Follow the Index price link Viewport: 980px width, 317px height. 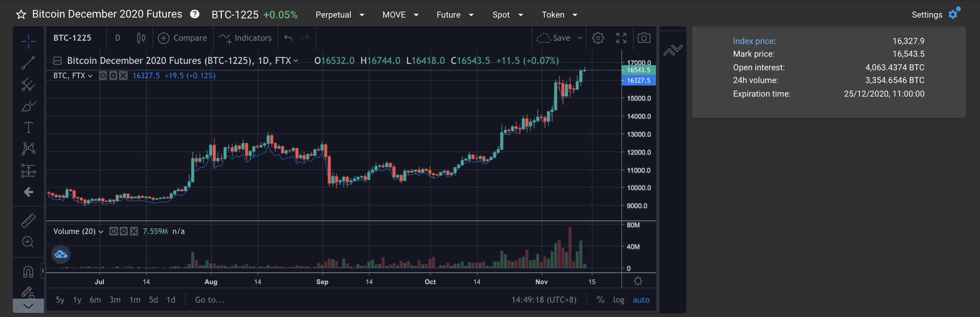click(x=753, y=41)
